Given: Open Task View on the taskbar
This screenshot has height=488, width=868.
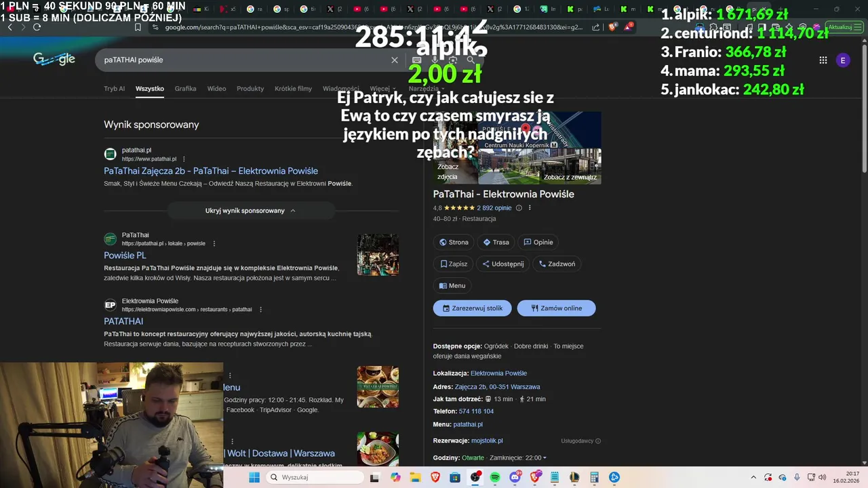Looking at the screenshot, I should (x=374, y=477).
